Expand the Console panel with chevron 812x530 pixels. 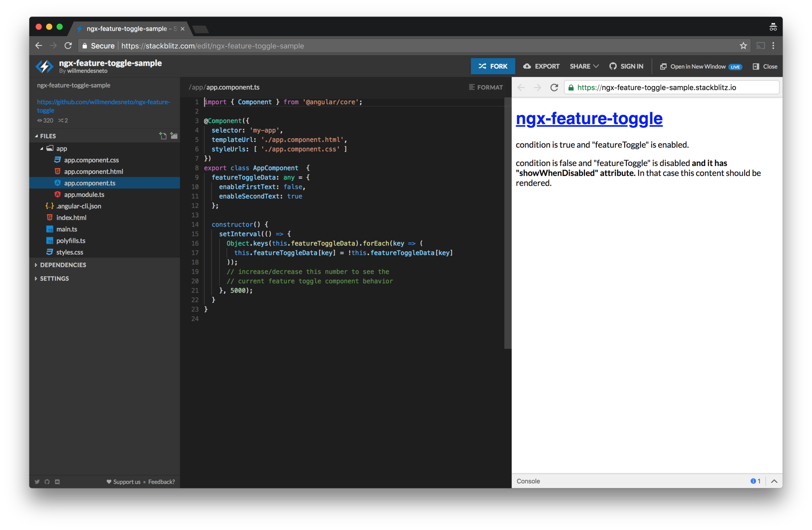(774, 481)
